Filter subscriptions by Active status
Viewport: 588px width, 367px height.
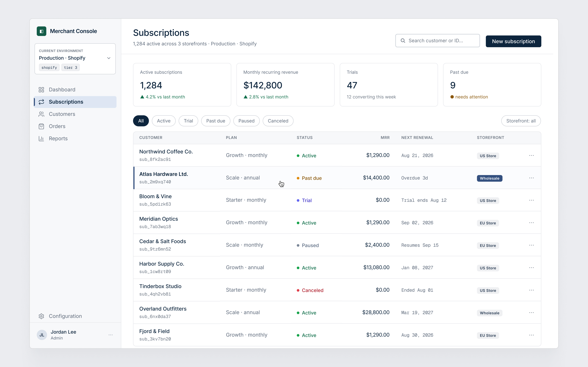click(164, 121)
